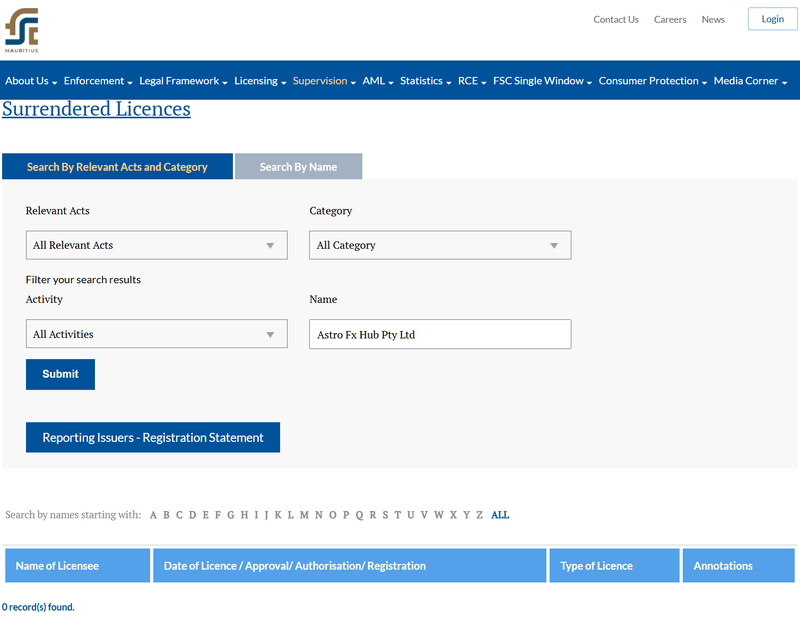Screen dimensions: 800x618
Task: Filter names starting with E
Action: pos(206,515)
